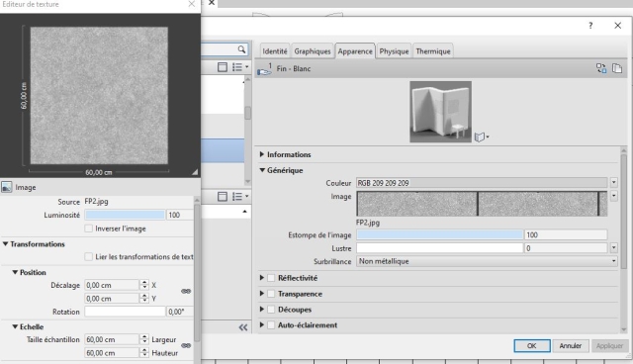Click the lower library panel view icon
633x364 pixels.
pos(222,197)
